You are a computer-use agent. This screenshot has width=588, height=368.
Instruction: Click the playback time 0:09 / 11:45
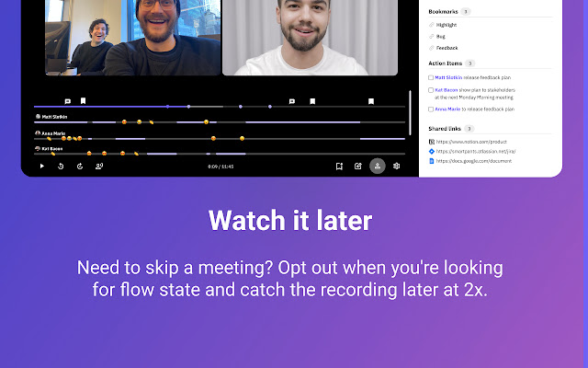tap(220, 167)
